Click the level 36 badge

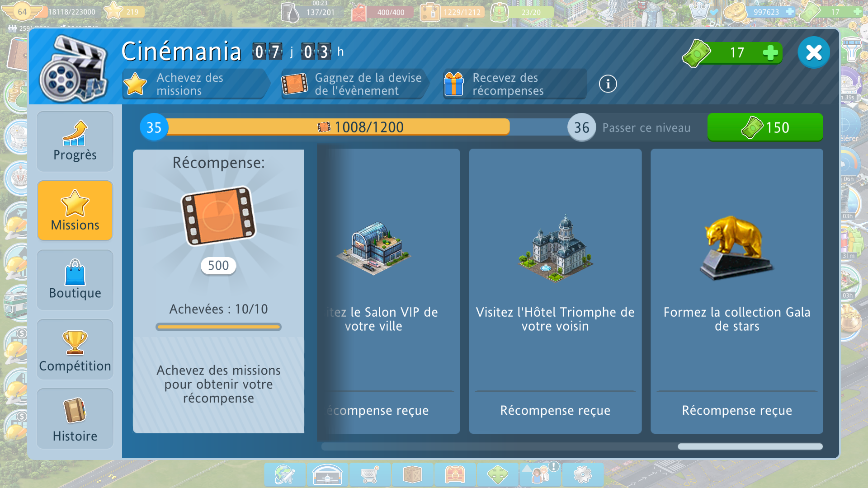[581, 127]
